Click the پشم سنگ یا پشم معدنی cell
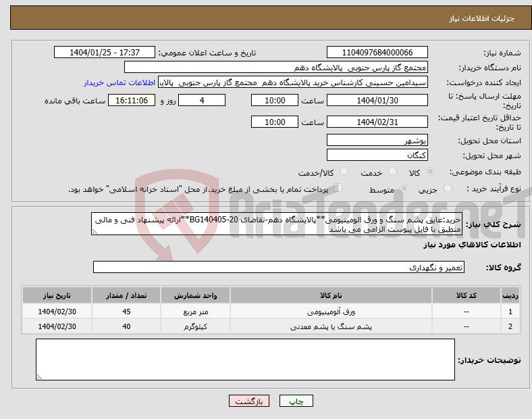The height and width of the screenshot is (419, 532). pyautogui.click(x=331, y=326)
